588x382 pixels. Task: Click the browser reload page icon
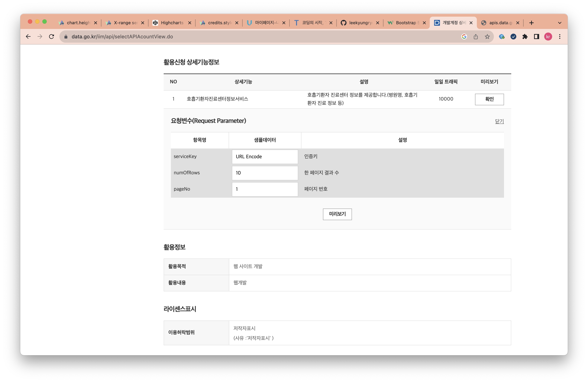click(51, 37)
